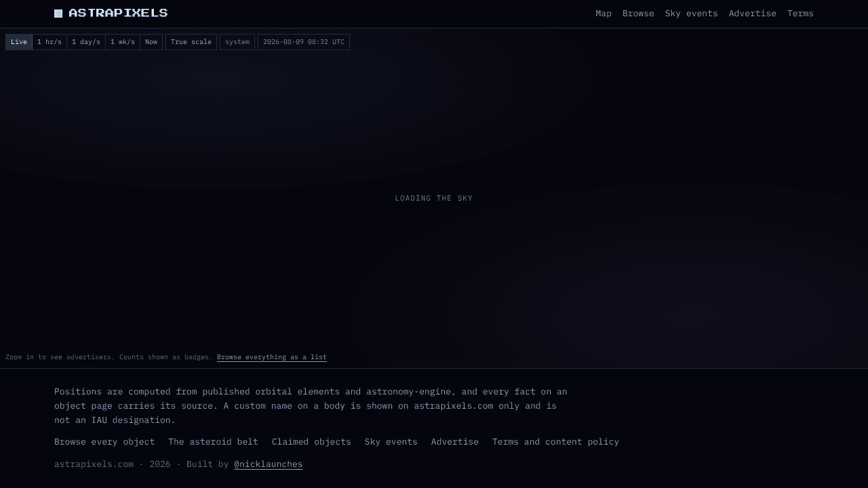Toggle True scale view
Image resolution: width=868 pixels, height=488 pixels.
[191, 42]
